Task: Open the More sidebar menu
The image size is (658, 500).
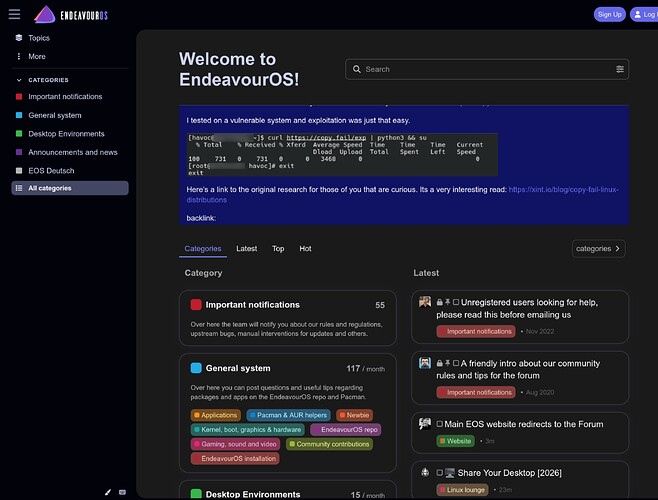Action: tap(37, 56)
